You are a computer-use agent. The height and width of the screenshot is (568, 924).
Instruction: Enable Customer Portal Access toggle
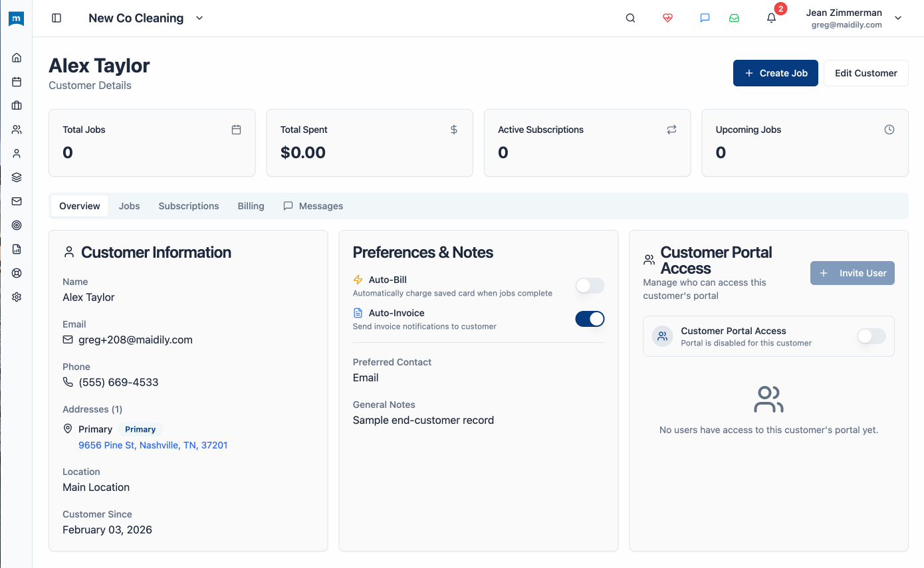point(871,336)
